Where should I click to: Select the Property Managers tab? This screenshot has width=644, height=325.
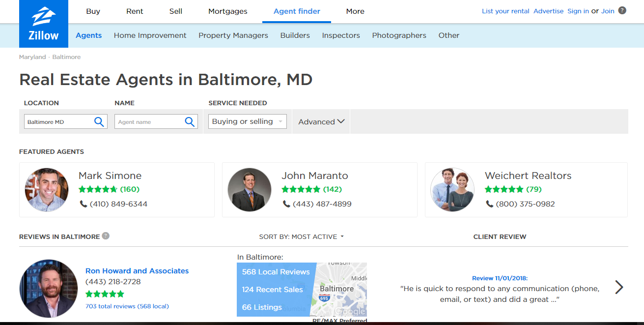233,35
